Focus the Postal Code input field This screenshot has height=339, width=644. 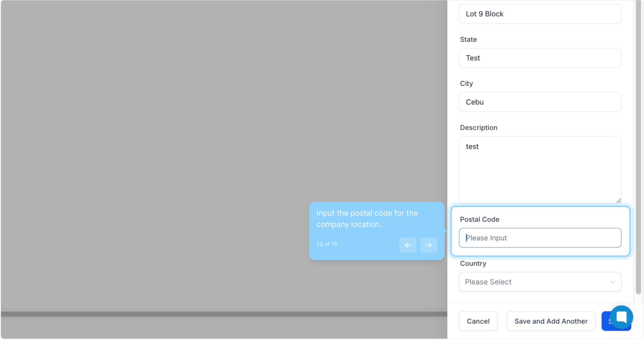point(540,238)
